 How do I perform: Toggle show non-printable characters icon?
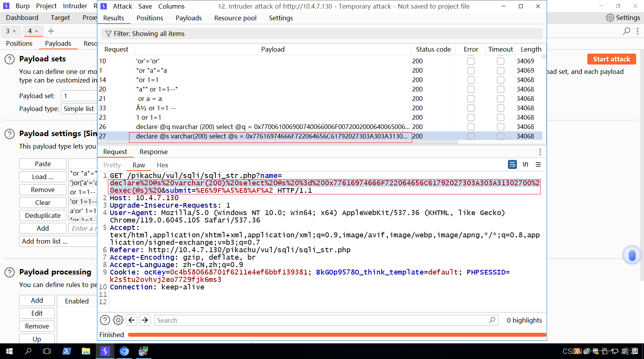[526, 165]
